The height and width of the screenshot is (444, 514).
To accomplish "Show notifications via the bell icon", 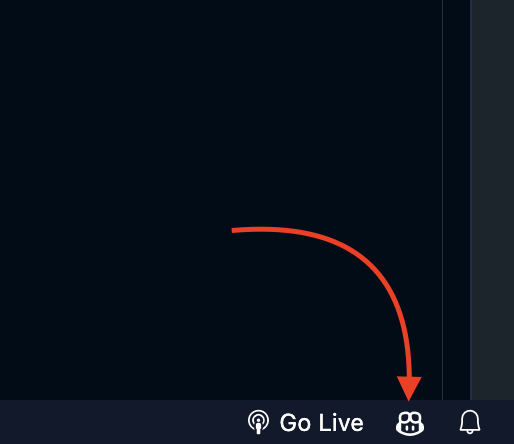I will (x=470, y=422).
